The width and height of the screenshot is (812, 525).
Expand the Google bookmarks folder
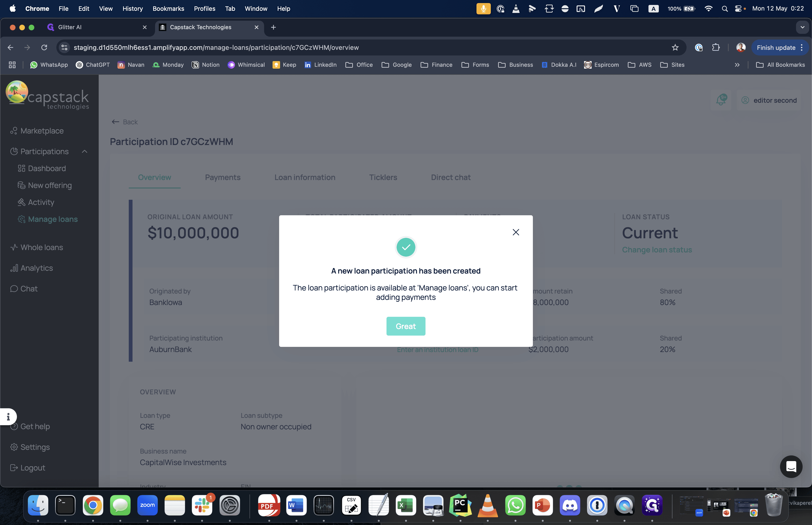point(397,65)
